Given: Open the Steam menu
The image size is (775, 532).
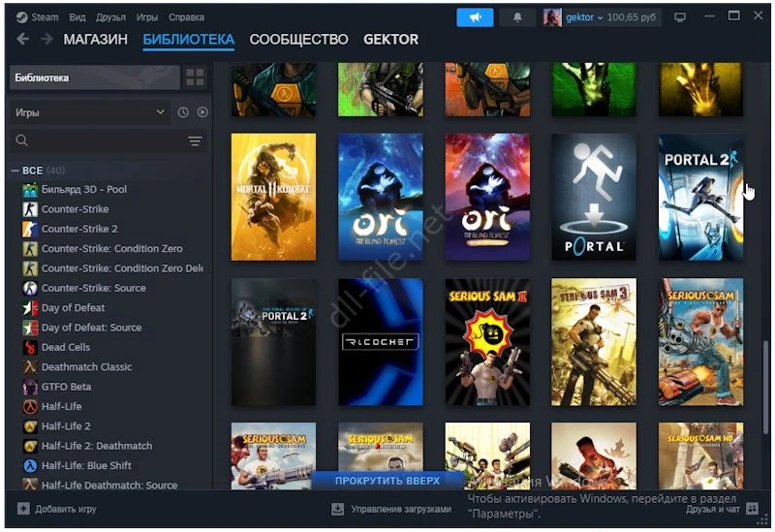Looking at the screenshot, I should point(45,17).
